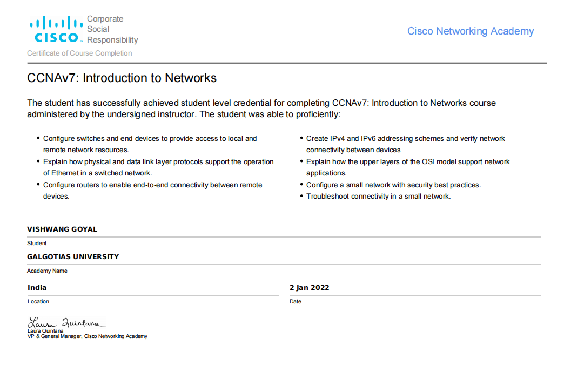Click the Cisco Networking Academy header link
The height and width of the screenshot is (392, 564).
470,31
